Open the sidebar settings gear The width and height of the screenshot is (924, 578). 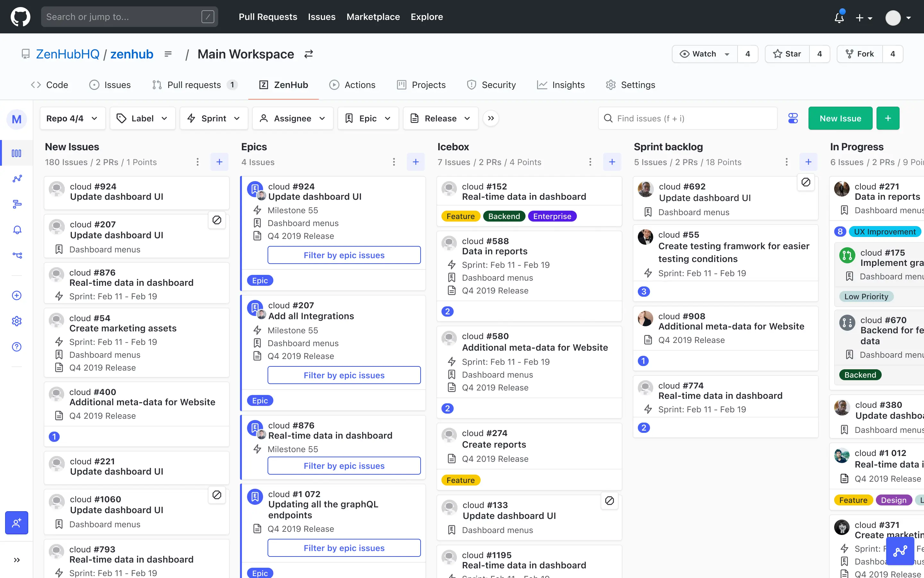(17, 321)
